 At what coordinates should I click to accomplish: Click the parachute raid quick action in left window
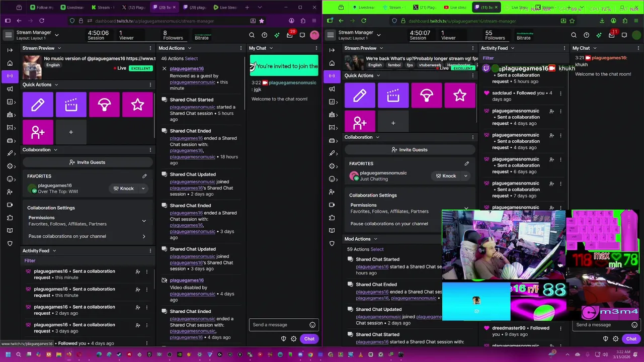coord(104,105)
